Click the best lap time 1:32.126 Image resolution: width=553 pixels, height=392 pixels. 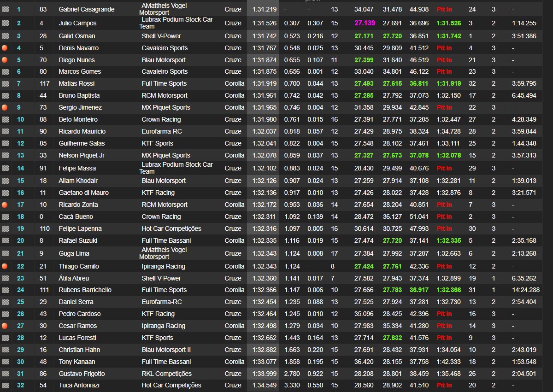click(264, 181)
